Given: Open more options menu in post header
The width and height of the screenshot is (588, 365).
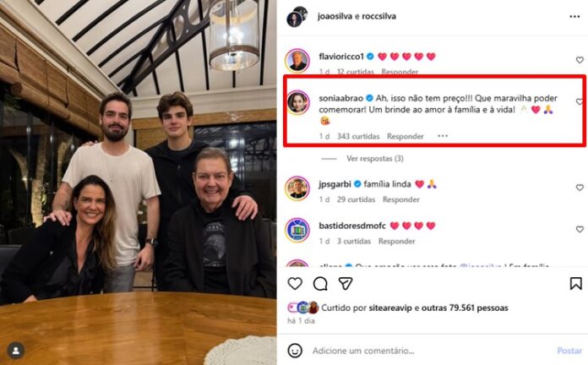Looking at the screenshot, I should click(576, 14).
